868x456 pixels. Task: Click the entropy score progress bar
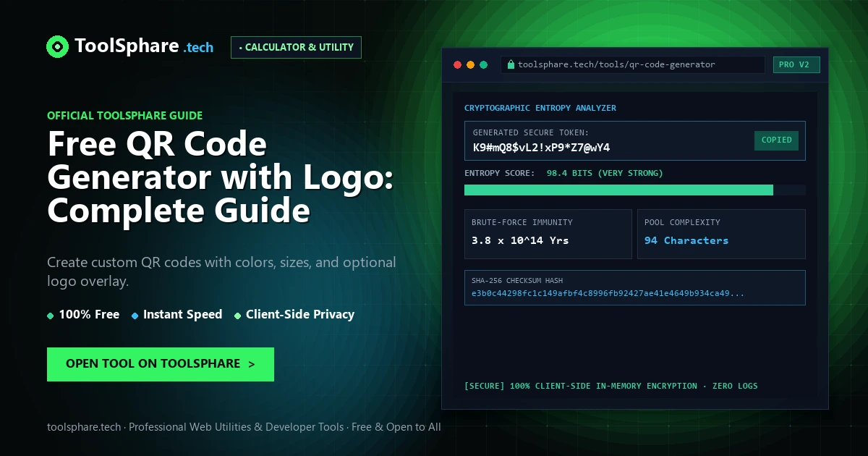click(635, 190)
